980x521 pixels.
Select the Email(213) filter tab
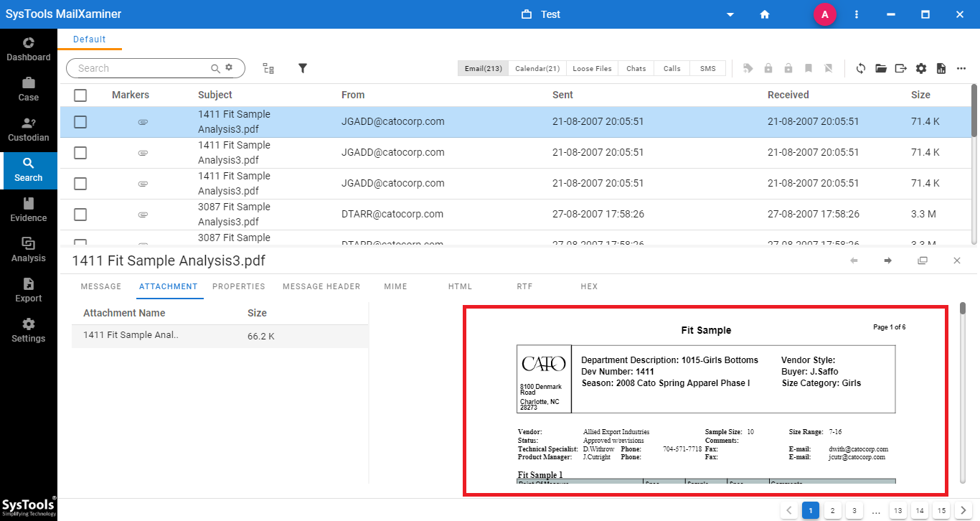point(484,68)
